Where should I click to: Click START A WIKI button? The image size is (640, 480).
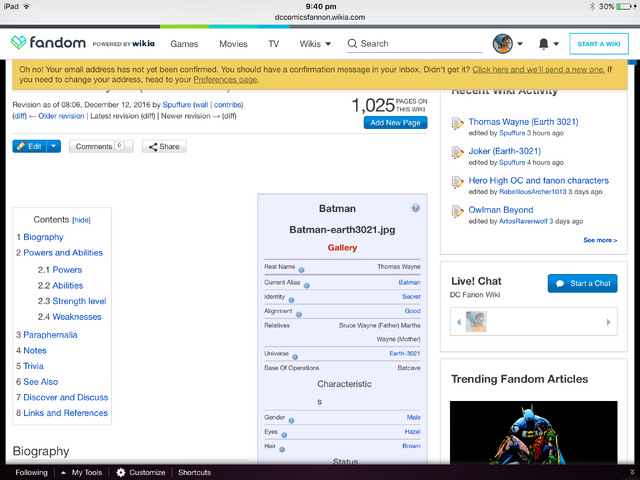tap(599, 44)
